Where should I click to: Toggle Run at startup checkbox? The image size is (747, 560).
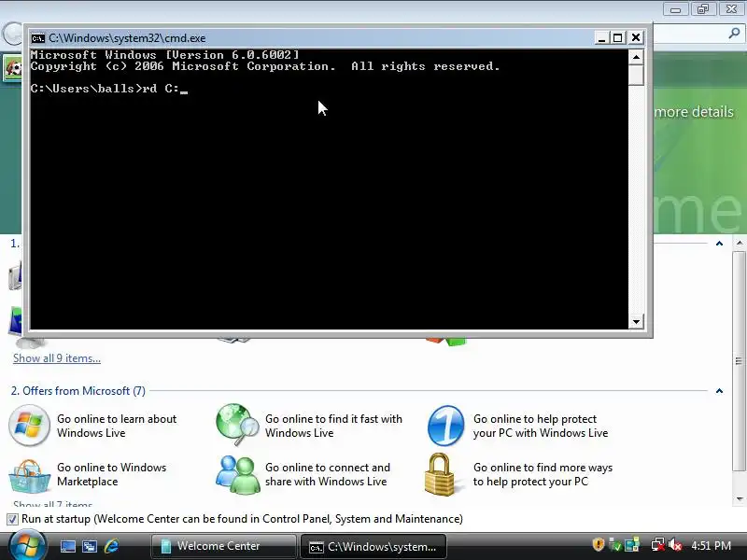pos(12,519)
